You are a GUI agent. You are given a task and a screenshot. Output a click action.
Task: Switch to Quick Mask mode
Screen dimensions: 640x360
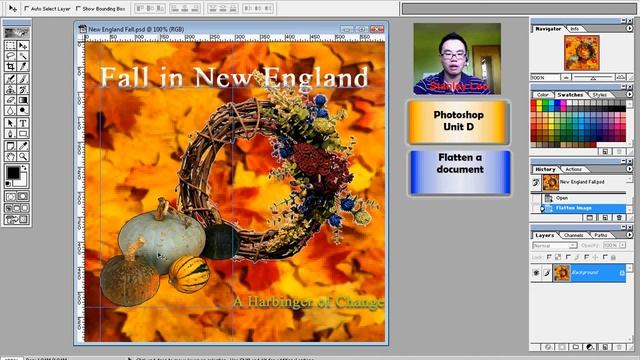tap(23, 196)
